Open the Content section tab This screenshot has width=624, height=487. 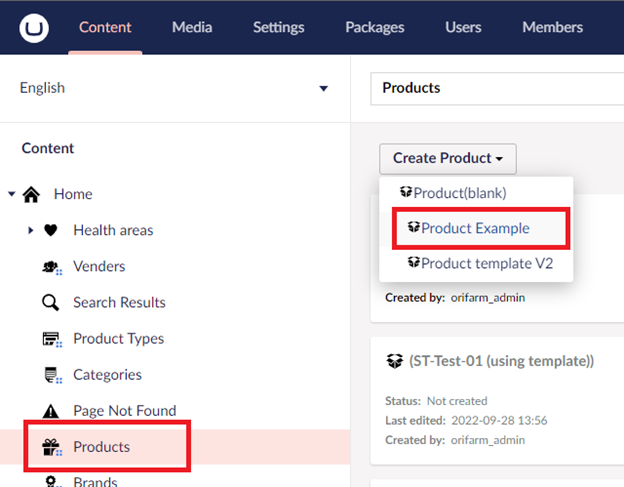[105, 27]
